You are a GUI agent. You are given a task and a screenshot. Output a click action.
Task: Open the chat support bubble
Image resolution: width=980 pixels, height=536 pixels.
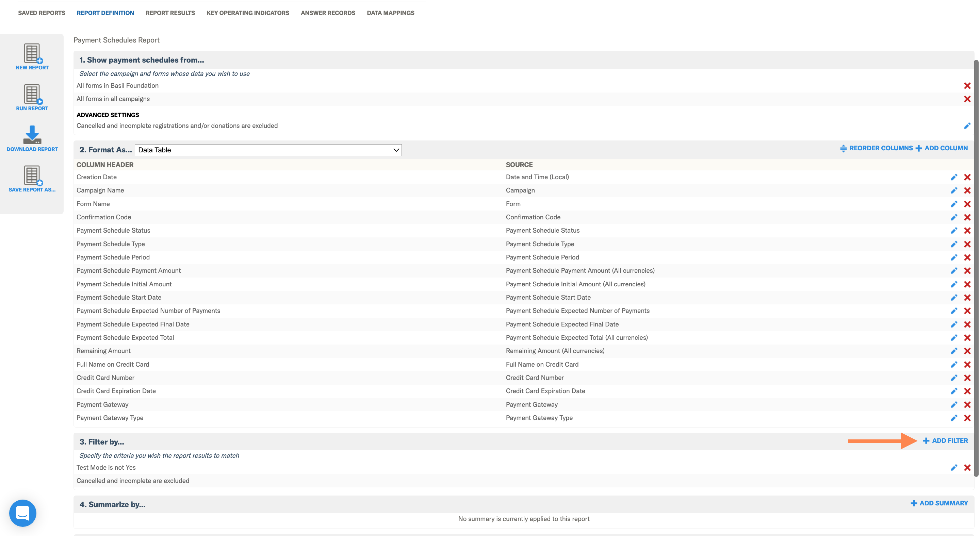tap(23, 513)
